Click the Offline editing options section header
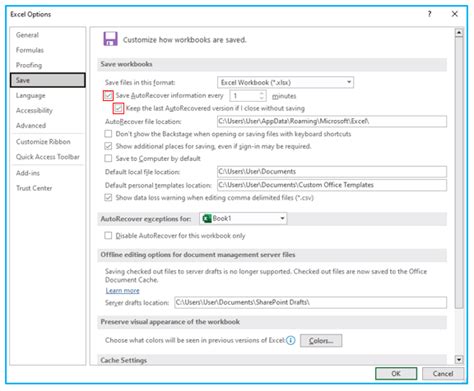Screen dimensions: 474x391 (x=272, y=255)
